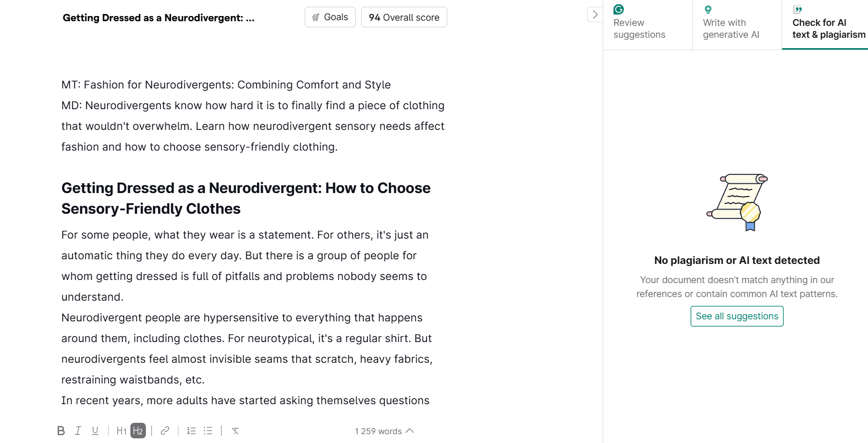This screenshot has width=868, height=443.
Task: Toggle the active H2 heading button
Action: (138, 431)
